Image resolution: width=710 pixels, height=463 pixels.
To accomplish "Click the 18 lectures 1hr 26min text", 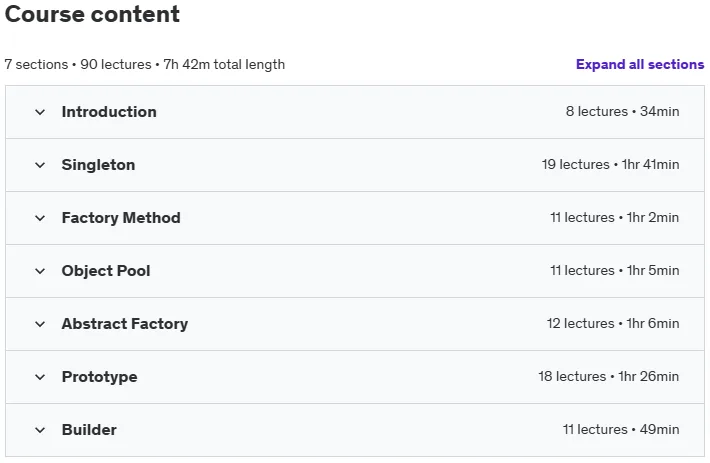I will [609, 376].
